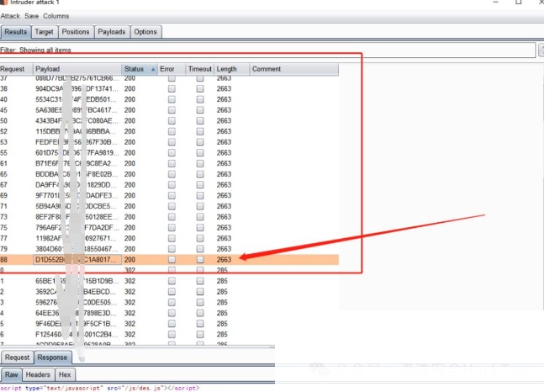
Task: Select payload cell starting with 4343B4F
Action: [77, 121]
